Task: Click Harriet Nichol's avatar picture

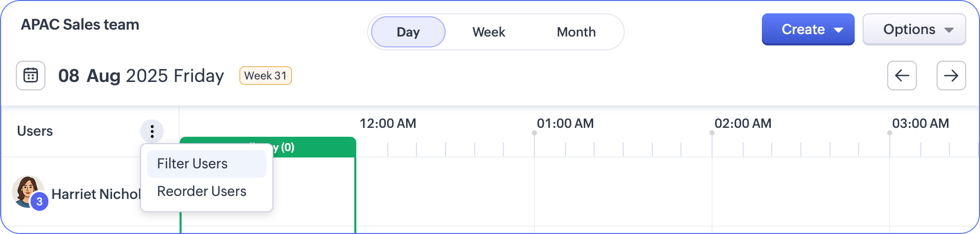Action: [26, 190]
